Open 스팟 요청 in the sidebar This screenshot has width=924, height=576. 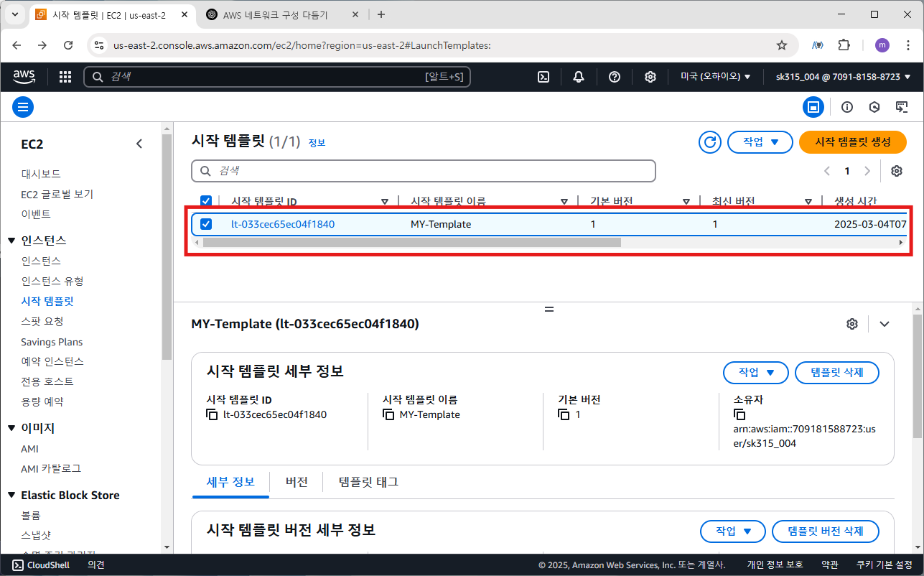[42, 321]
